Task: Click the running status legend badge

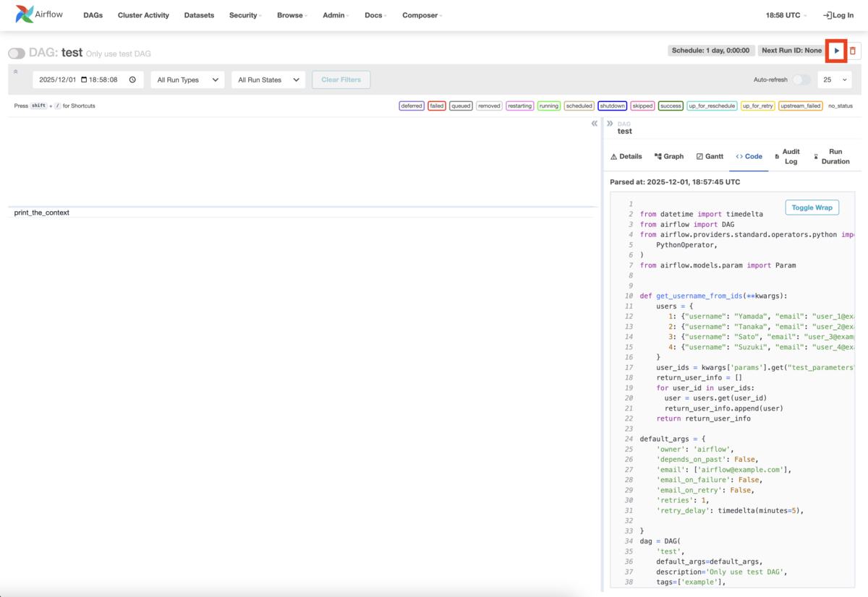Action: 549,106
